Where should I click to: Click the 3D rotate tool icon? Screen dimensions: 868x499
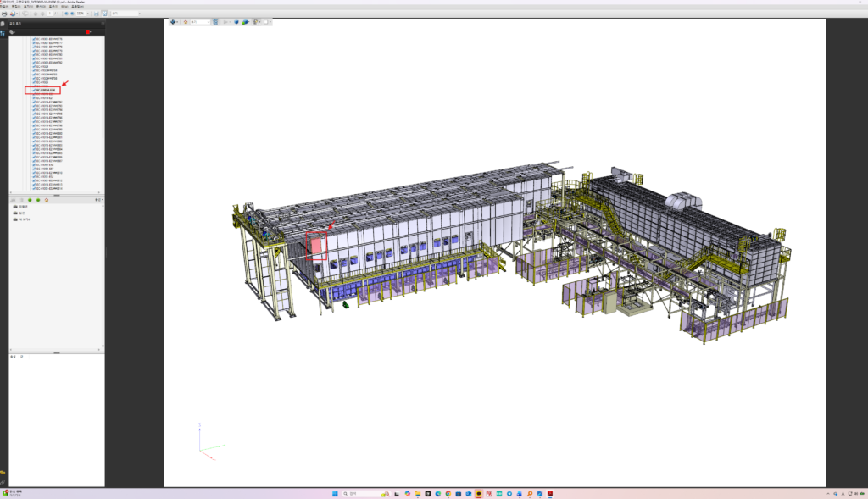173,22
